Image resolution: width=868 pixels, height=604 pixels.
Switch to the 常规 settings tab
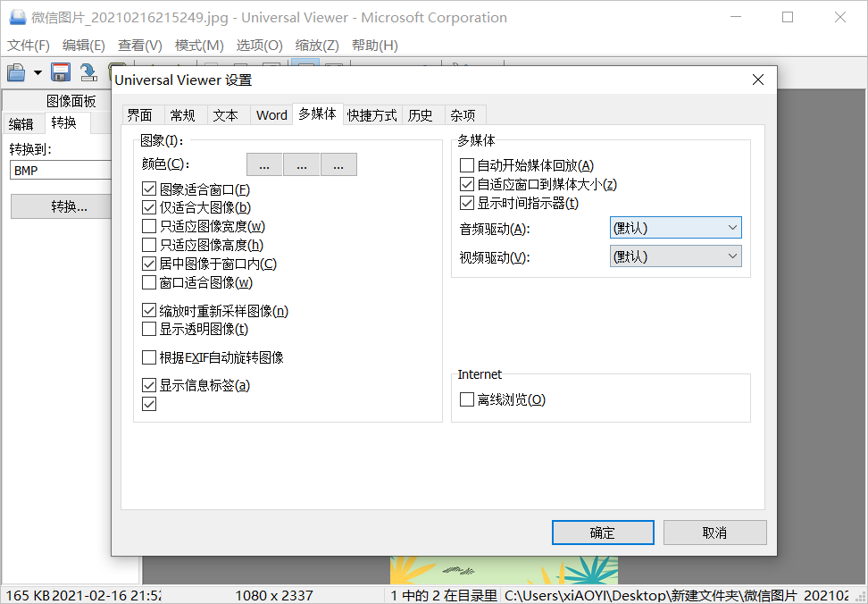coord(186,115)
